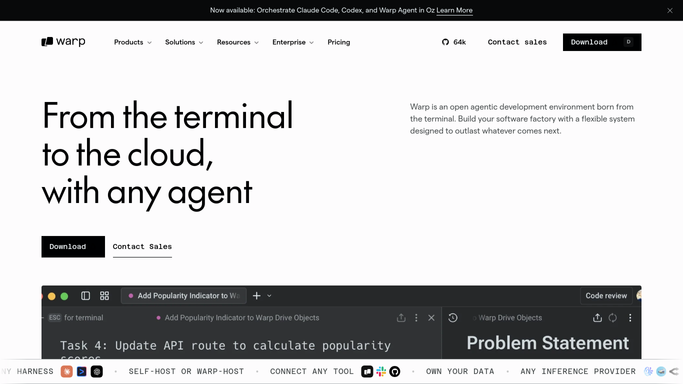Image resolution: width=683 pixels, height=384 pixels.
Task: Share the Warp Drive Objects pane
Action: coord(597,318)
